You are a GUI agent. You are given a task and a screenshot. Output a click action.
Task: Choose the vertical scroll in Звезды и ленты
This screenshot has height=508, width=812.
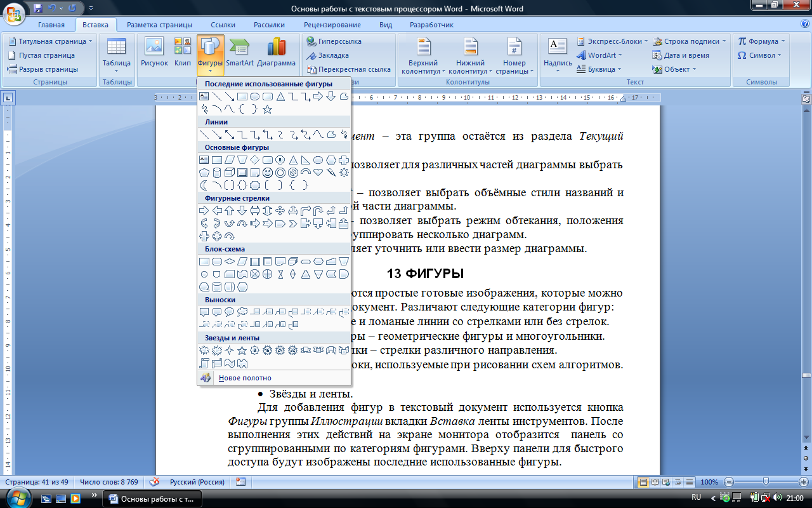point(204,363)
